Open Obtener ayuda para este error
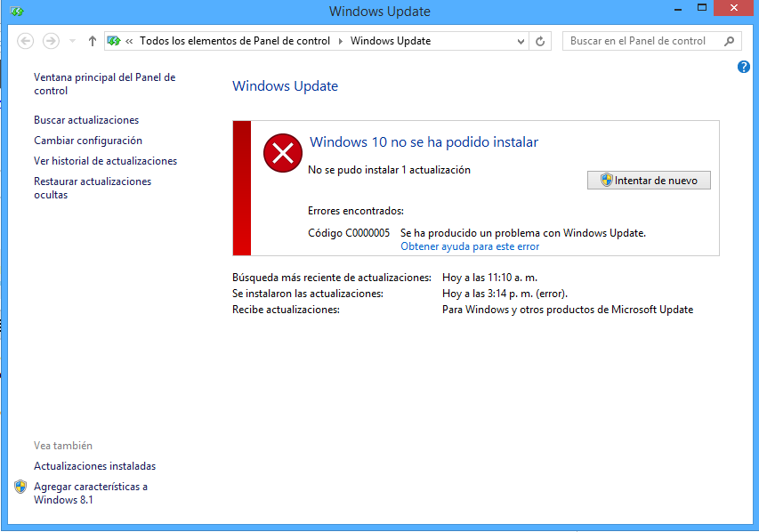Image resolution: width=759 pixels, height=532 pixels. (x=470, y=246)
